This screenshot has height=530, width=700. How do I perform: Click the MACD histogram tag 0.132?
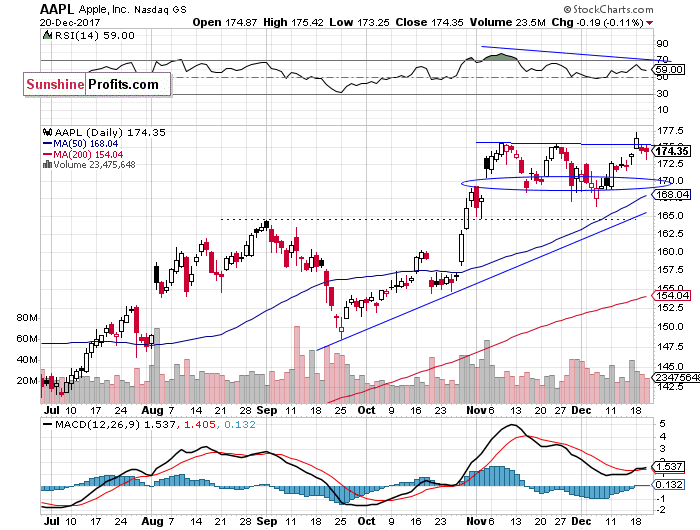(x=668, y=484)
